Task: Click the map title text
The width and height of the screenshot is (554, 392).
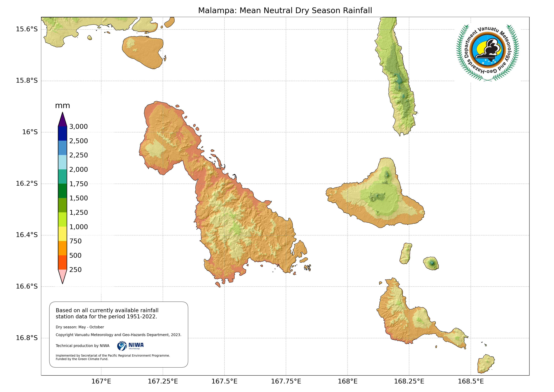Action: click(285, 11)
